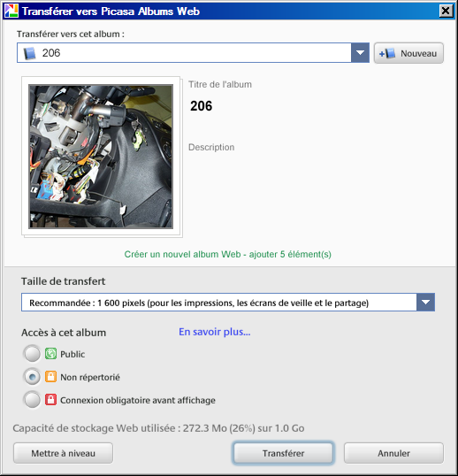The height and width of the screenshot is (476, 458).
Task: Click the Description field label
Action: click(211, 147)
